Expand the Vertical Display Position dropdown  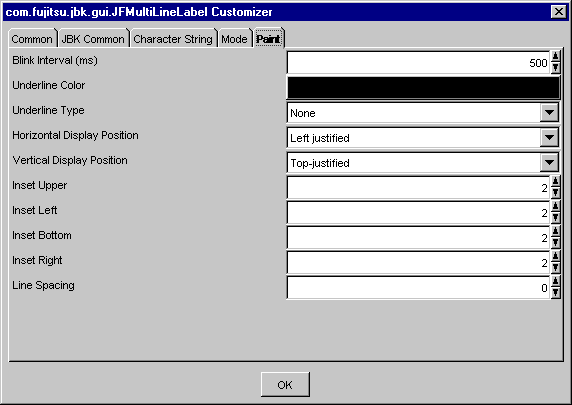click(x=549, y=163)
